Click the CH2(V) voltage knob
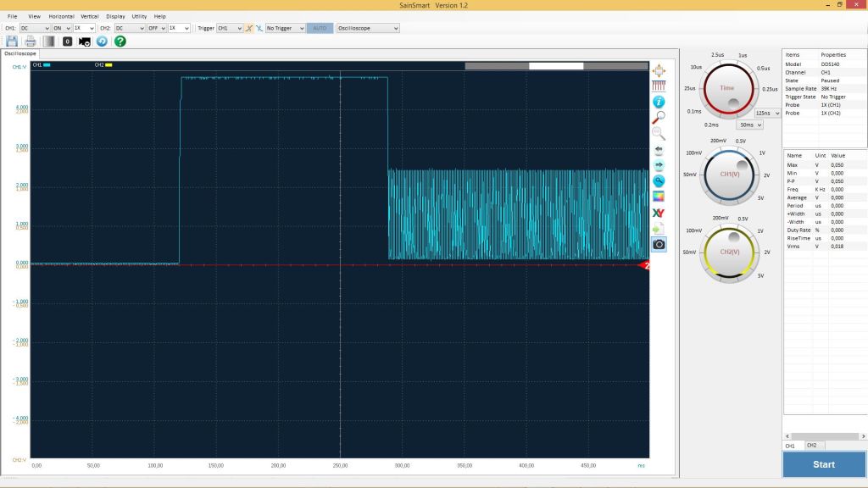Screen dimensions: 868x488 point(730,252)
